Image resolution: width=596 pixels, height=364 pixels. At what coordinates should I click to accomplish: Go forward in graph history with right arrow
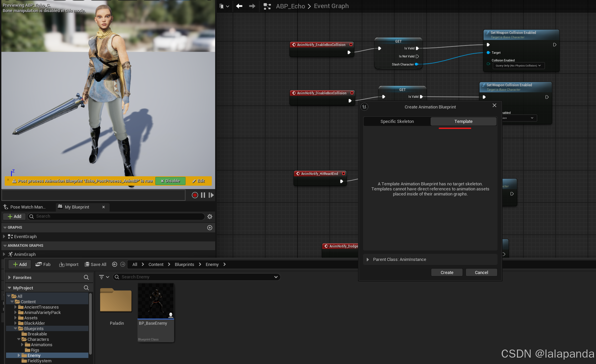pyautogui.click(x=252, y=6)
